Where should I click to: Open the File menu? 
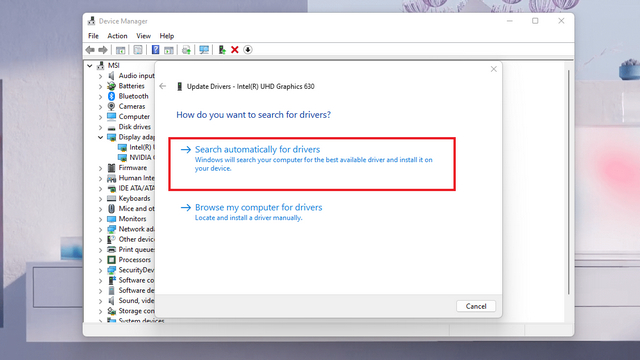pyautogui.click(x=93, y=36)
